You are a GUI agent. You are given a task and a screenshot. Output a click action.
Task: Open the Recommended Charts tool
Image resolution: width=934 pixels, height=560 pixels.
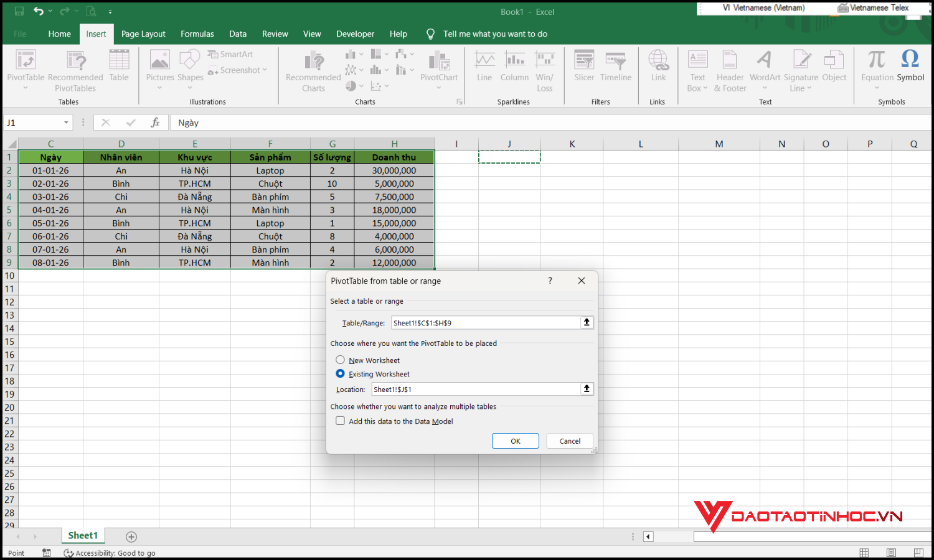(x=313, y=70)
